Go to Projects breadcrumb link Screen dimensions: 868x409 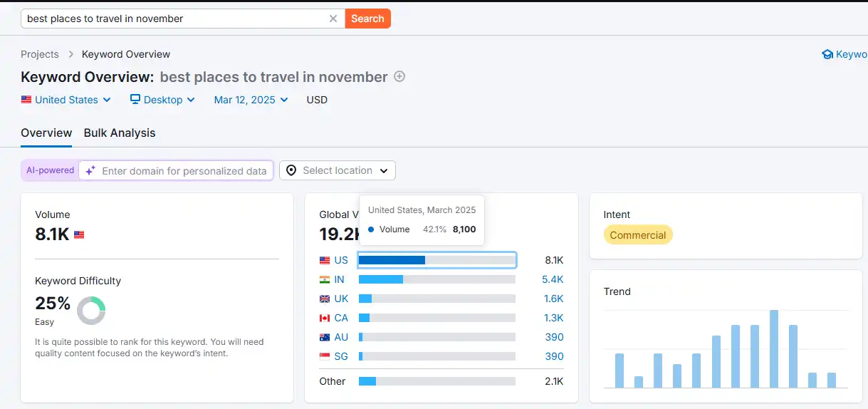40,54
